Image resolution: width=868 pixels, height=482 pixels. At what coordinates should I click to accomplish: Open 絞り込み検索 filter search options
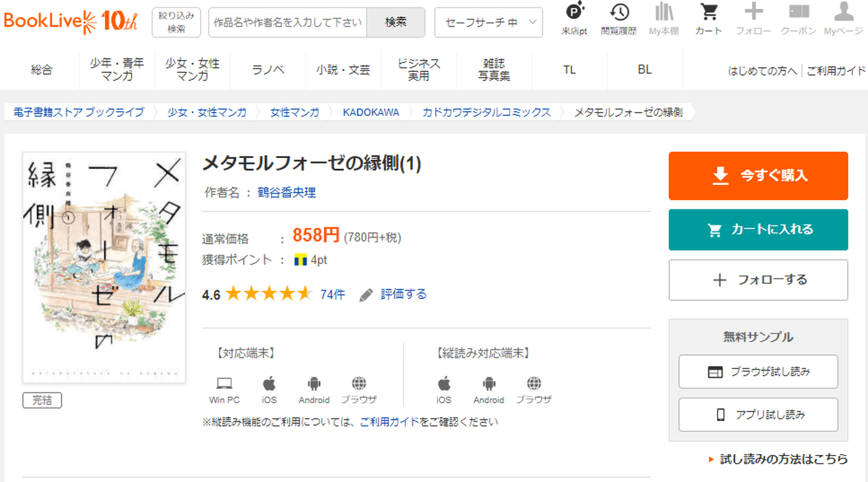pyautogui.click(x=176, y=22)
